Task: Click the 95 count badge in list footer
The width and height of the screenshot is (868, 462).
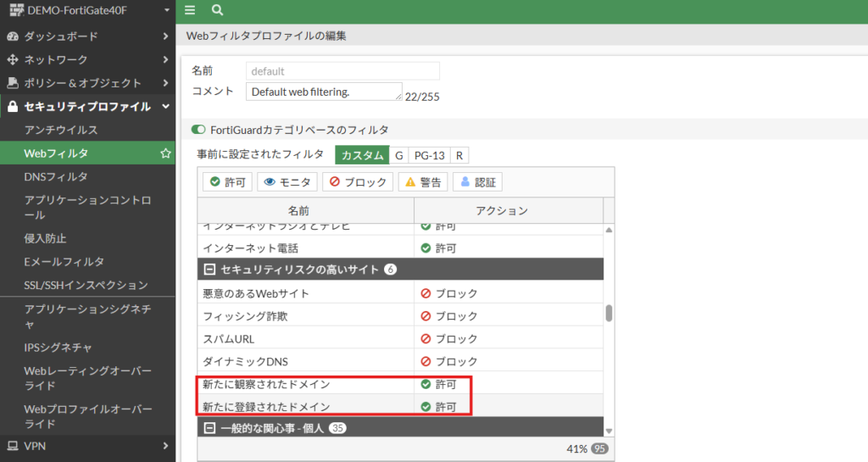Action: point(599,448)
